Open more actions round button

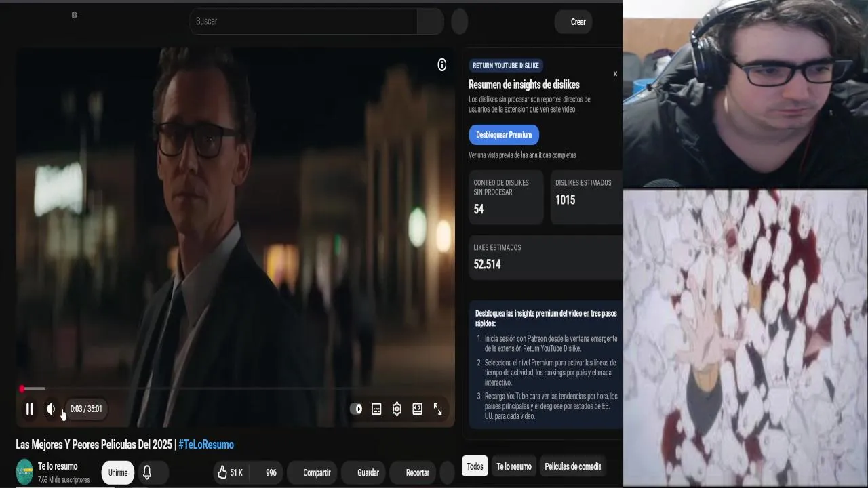447,472
